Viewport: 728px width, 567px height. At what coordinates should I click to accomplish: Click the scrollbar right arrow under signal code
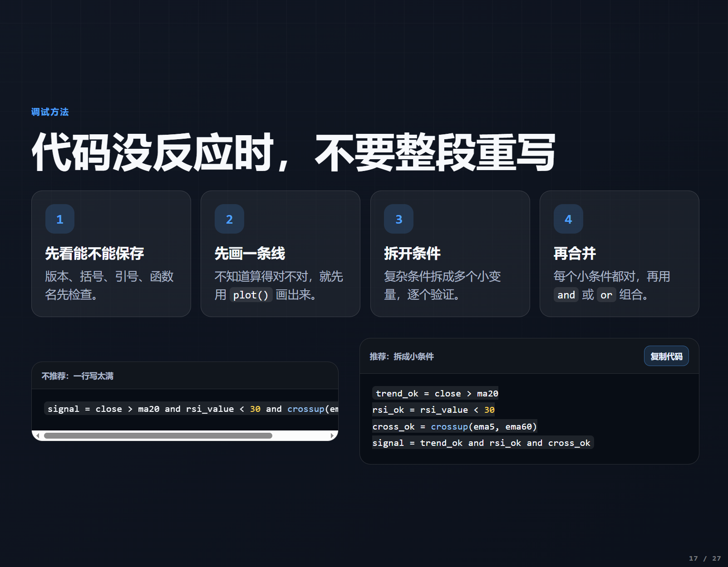(332, 436)
